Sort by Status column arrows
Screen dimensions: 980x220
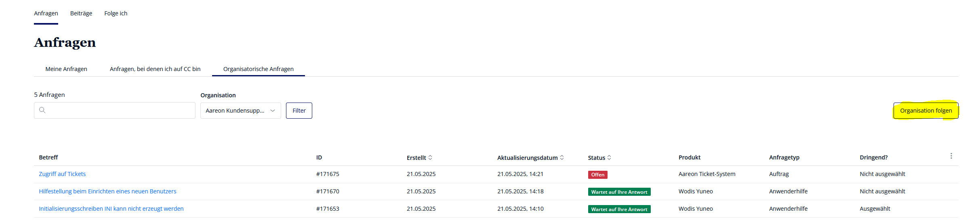click(x=609, y=157)
